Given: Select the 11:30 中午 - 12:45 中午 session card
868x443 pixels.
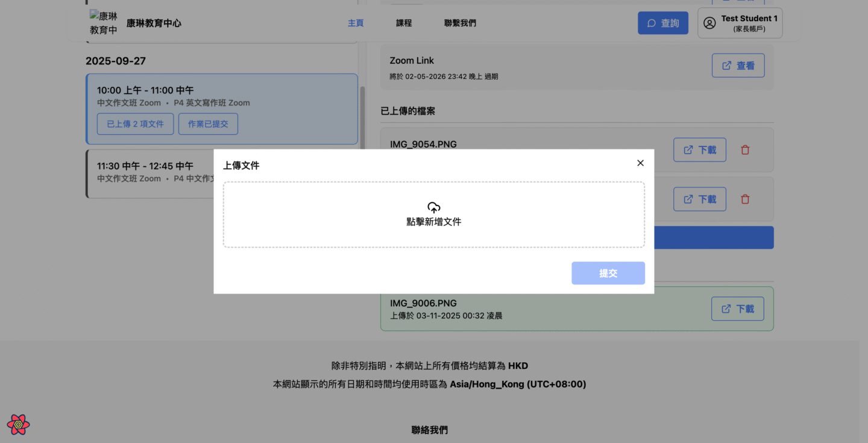Looking at the screenshot, I should pyautogui.click(x=151, y=172).
